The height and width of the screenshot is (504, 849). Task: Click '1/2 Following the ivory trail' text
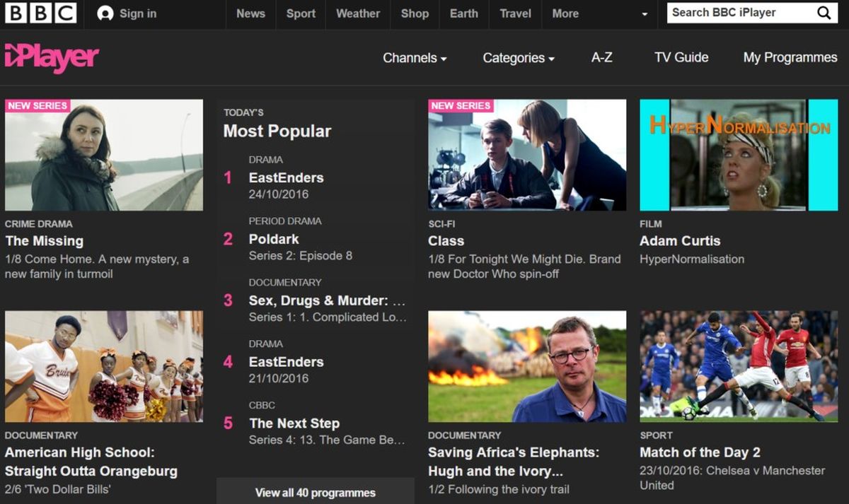[499, 489]
